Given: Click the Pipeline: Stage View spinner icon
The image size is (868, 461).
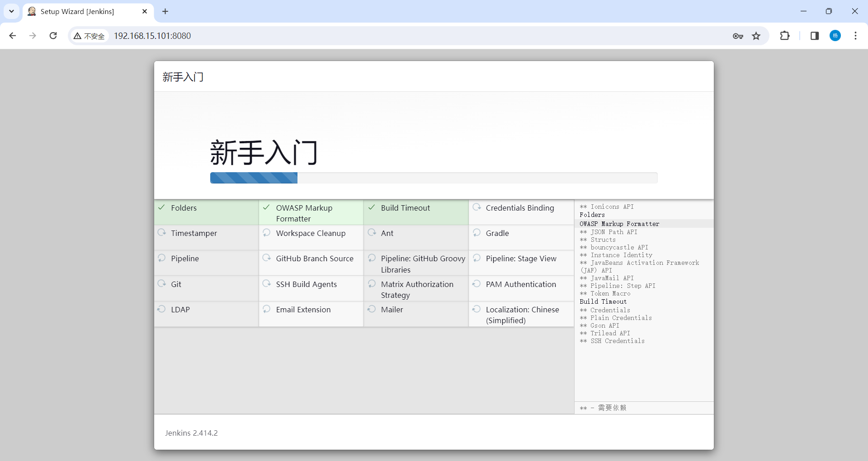Looking at the screenshot, I should (x=476, y=258).
